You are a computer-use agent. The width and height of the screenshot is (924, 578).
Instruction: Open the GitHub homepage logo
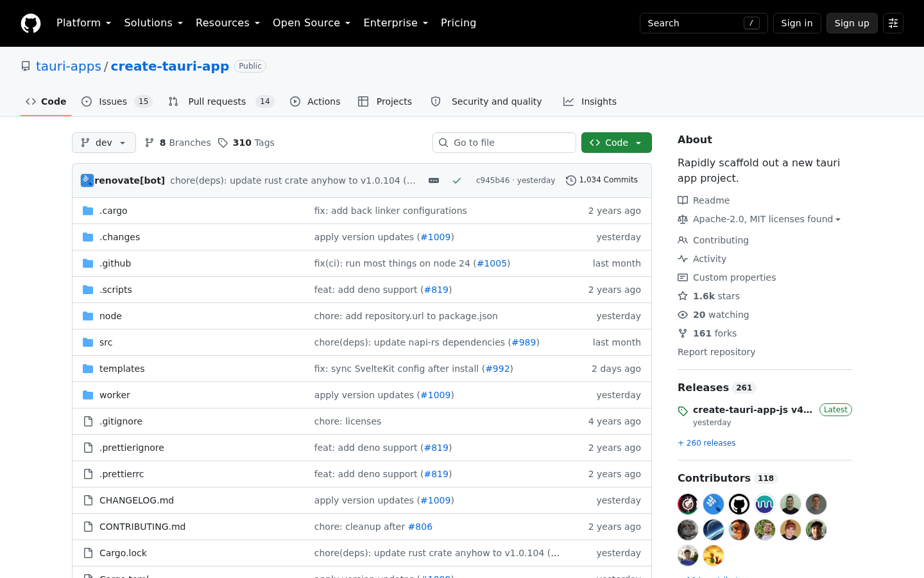(31, 23)
